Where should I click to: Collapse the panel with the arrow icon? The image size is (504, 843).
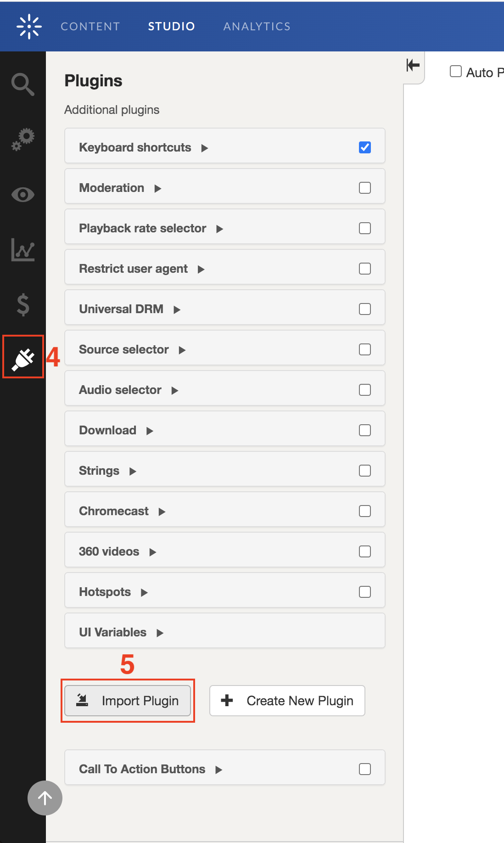pos(413,65)
